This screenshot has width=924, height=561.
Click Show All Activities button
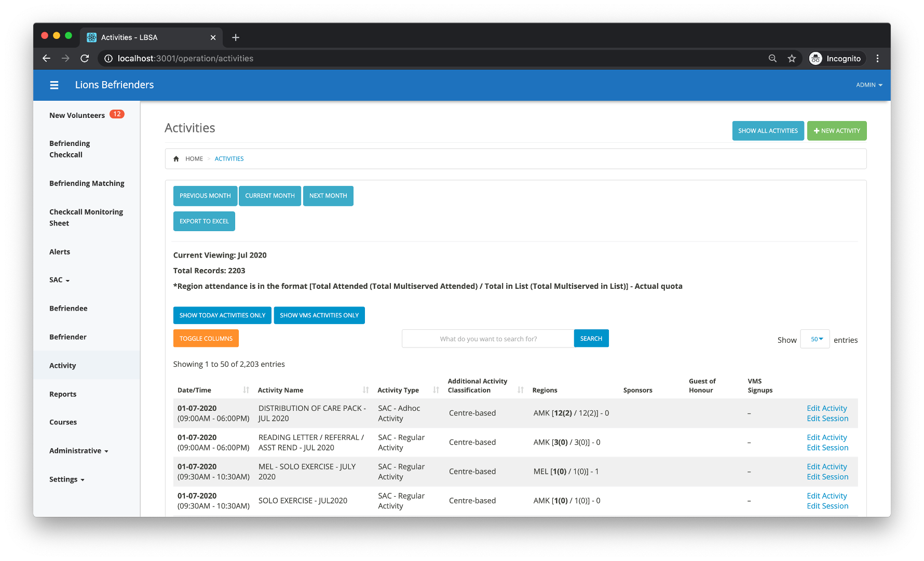768,131
